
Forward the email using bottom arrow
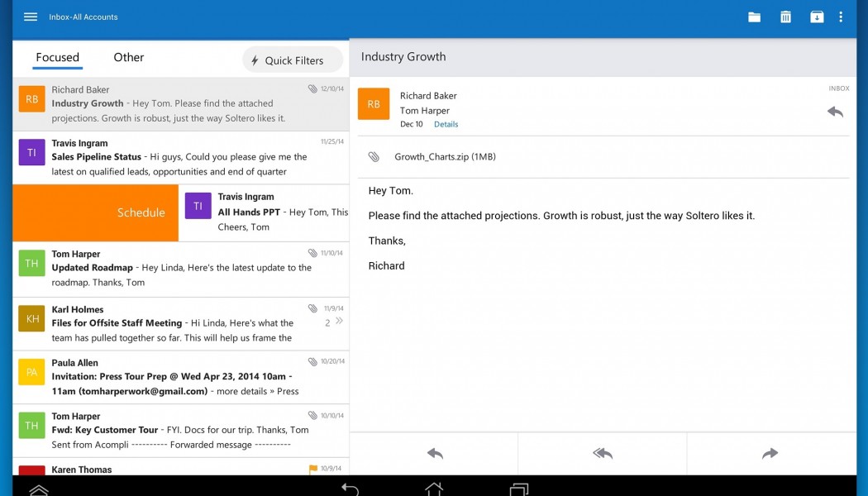click(x=770, y=453)
